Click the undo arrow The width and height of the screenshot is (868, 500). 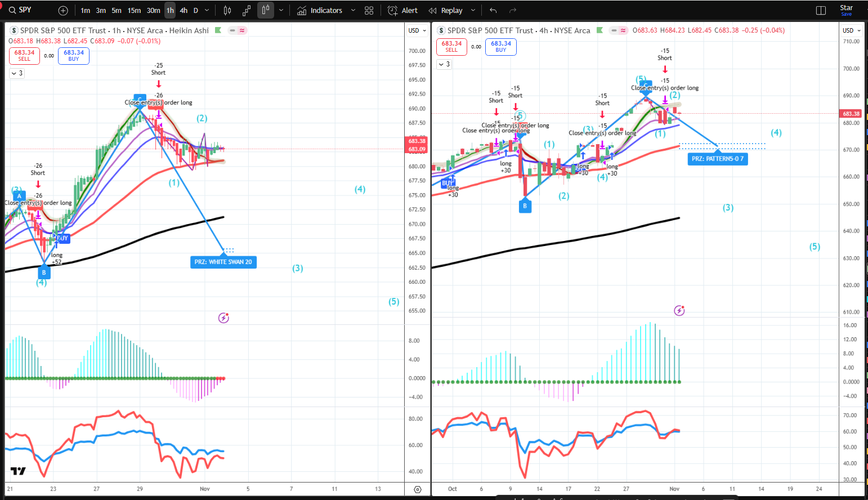(494, 11)
